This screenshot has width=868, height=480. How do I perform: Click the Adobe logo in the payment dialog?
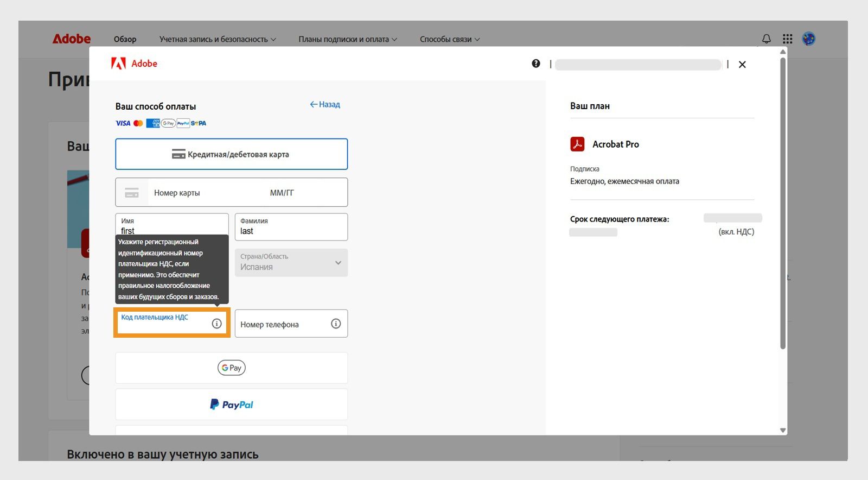point(134,64)
